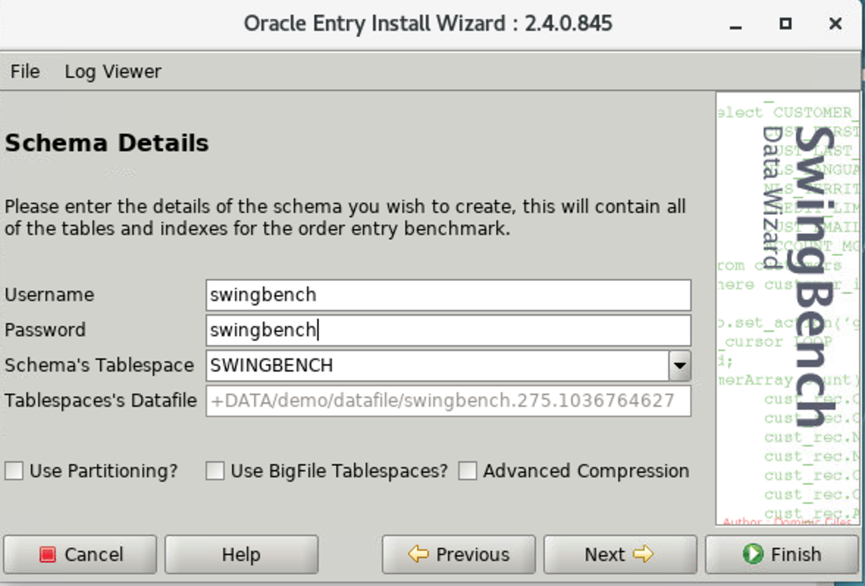The width and height of the screenshot is (865, 586).
Task: Select the Password field
Action: tap(450, 329)
